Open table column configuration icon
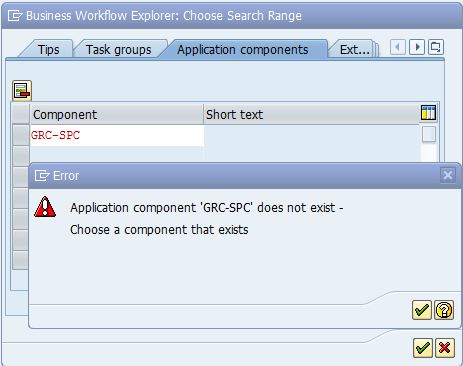 (428, 113)
